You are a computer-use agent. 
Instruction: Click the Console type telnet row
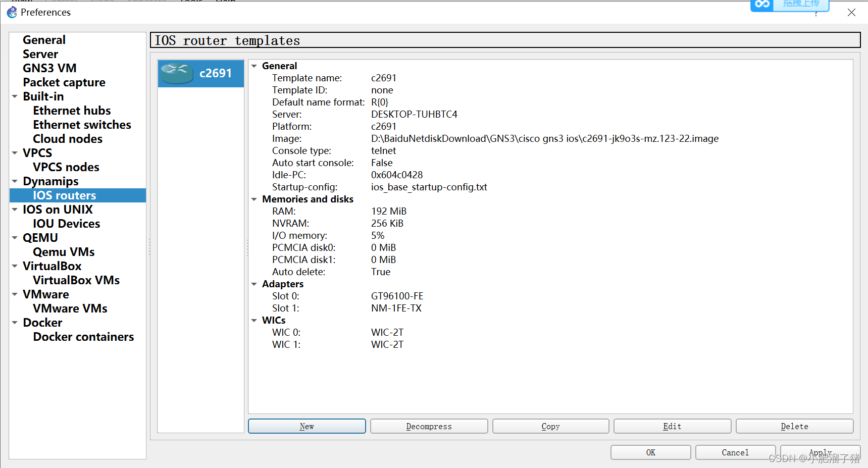pyautogui.click(x=550, y=151)
